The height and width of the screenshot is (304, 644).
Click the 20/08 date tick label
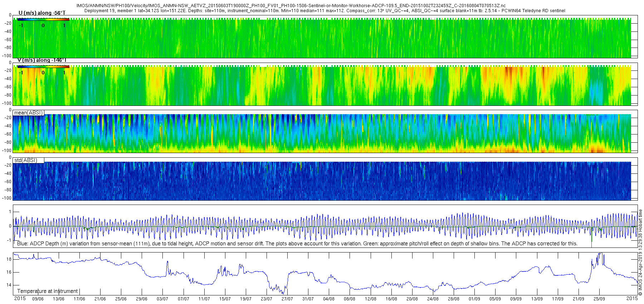(412, 299)
